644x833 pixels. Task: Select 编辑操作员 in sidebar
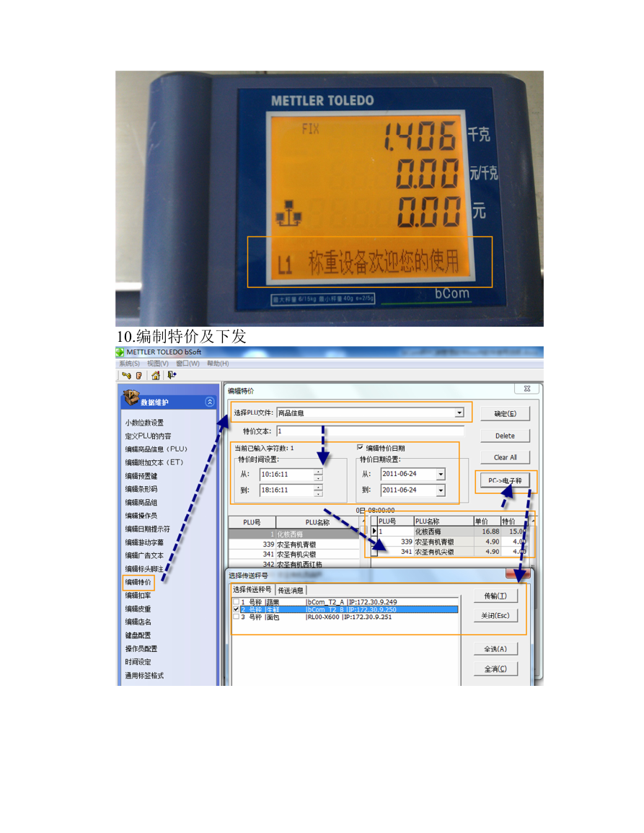tap(141, 516)
